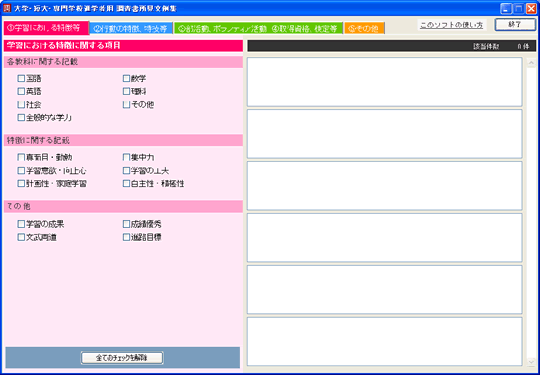Click the 特徴に関する記載 section header
This screenshot has width=540, height=375.
click(123, 140)
